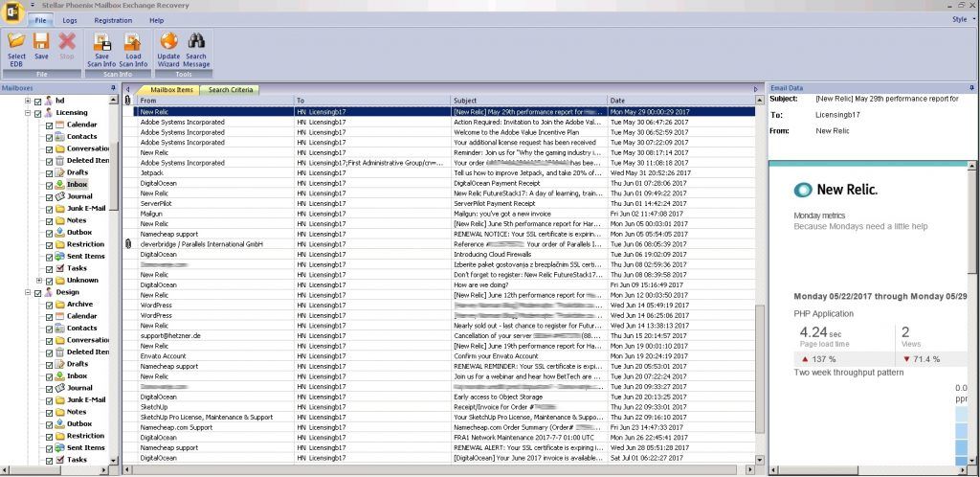Select Licensing Outbox folder
The image size is (980, 477).
pos(79,233)
